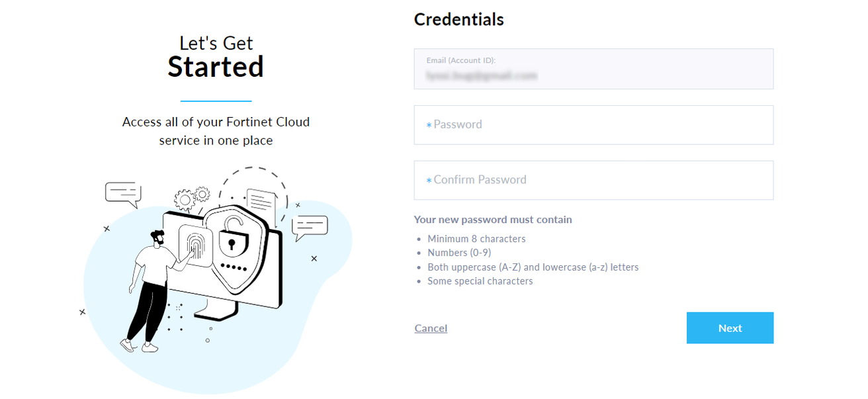Click the asterisk beside Password label
This screenshot has width=868, height=399.
click(x=429, y=124)
